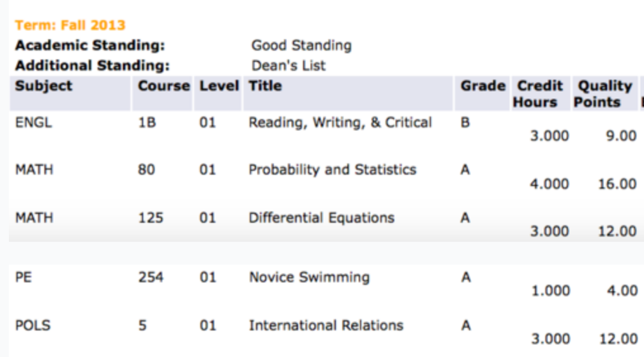The height and width of the screenshot is (357, 644).
Task: Click the ENGL subject cell
Action: pos(34,123)
